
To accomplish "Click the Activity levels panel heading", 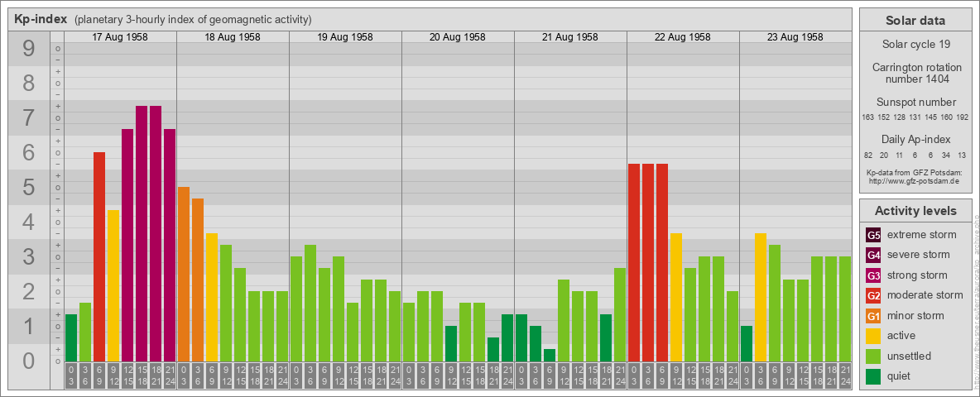I will click(915, 211).
